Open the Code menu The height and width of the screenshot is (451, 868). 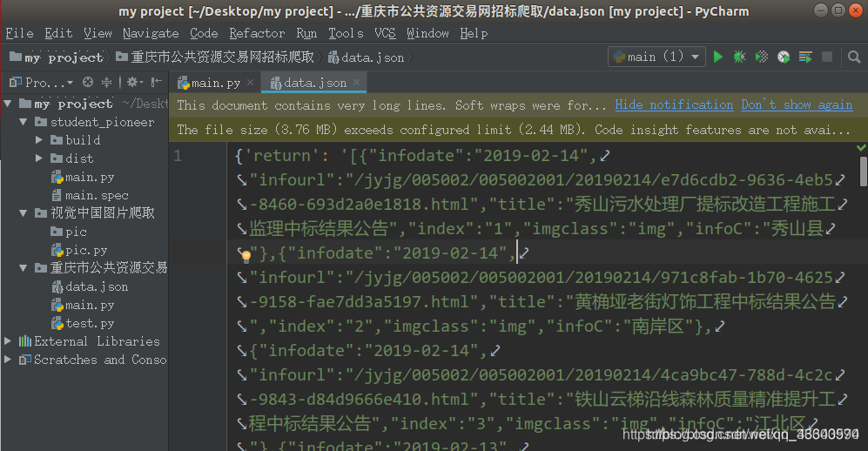(205, 33)
